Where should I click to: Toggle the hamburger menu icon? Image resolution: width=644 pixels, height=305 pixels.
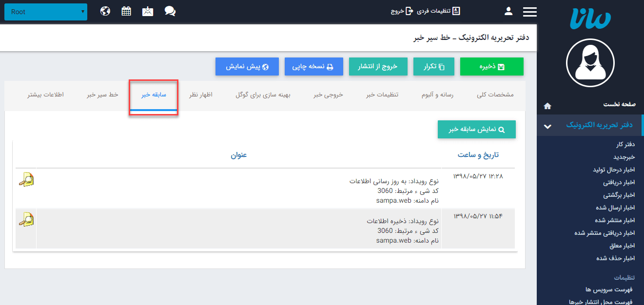tap(529, 12)
